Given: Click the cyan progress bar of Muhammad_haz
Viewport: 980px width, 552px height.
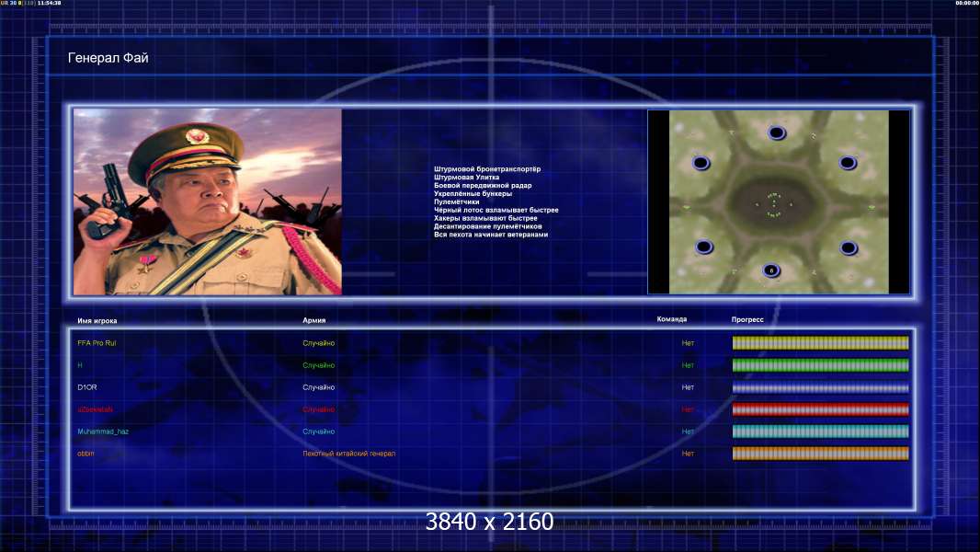Looking at the screenshot, I should pyautogui.click(x=820, y=431).
